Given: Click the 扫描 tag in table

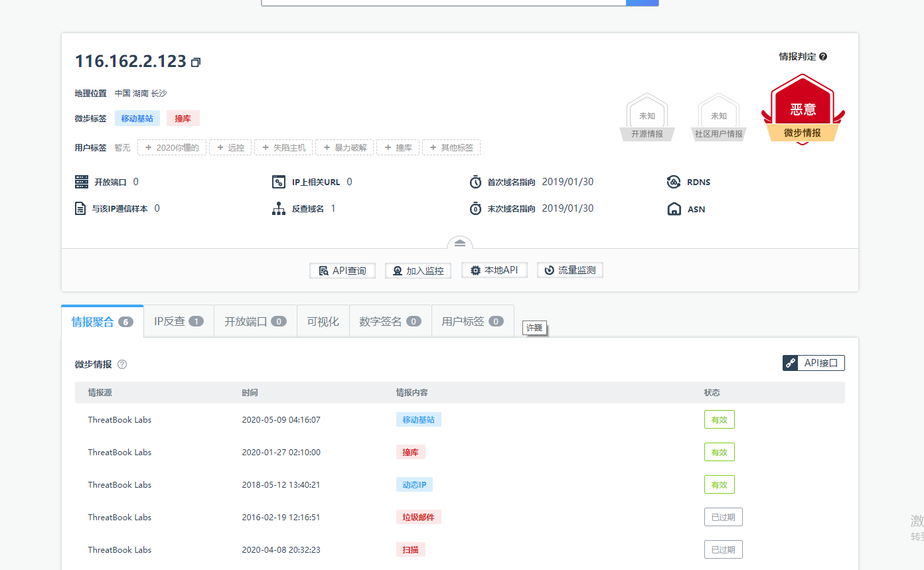Looking at the screenshot, I should [x=411, y=549].
